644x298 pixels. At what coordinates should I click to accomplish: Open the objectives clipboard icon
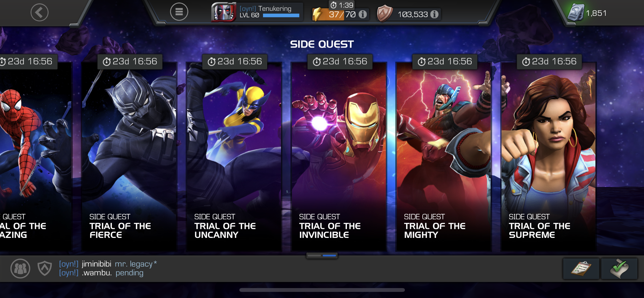point(581,268)
